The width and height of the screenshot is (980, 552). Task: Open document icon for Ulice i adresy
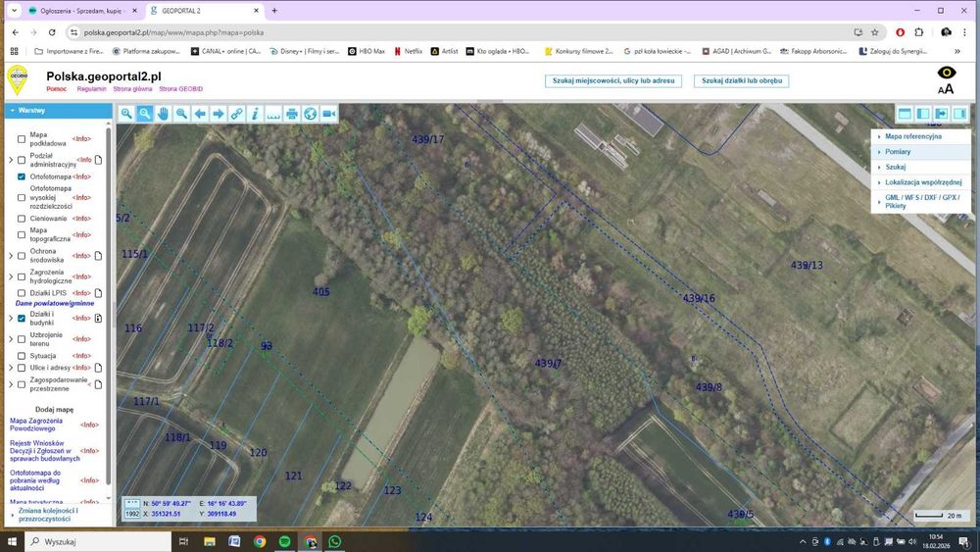tap(98, 368)
